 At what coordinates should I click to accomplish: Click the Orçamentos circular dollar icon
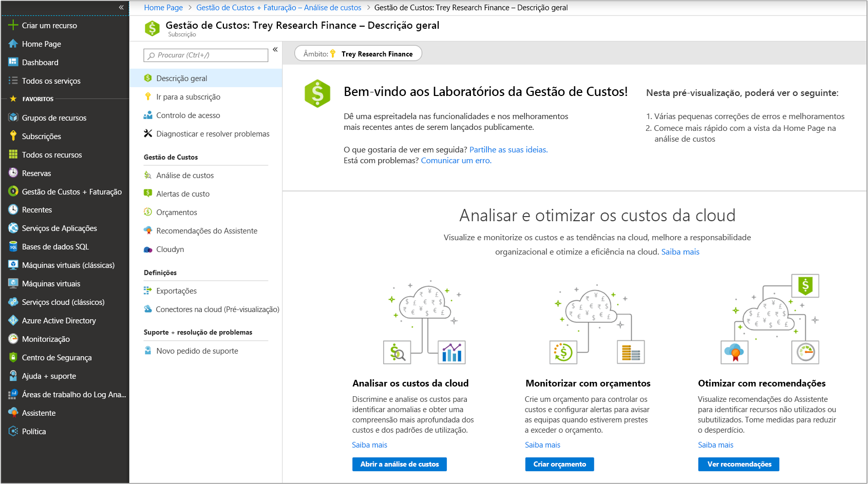(148, 212)
